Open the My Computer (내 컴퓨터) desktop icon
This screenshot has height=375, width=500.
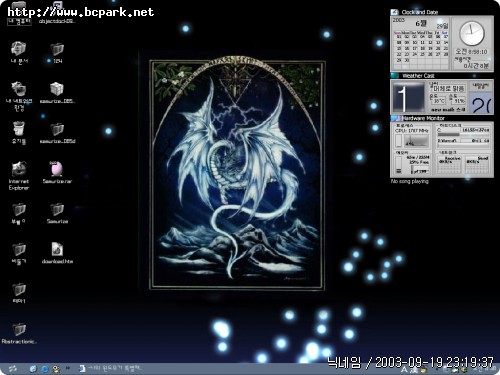19,12
